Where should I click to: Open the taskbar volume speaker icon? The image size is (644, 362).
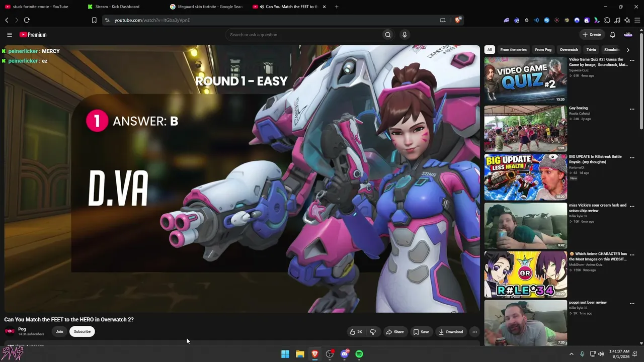pyautogui.click(x=601, y=354)
